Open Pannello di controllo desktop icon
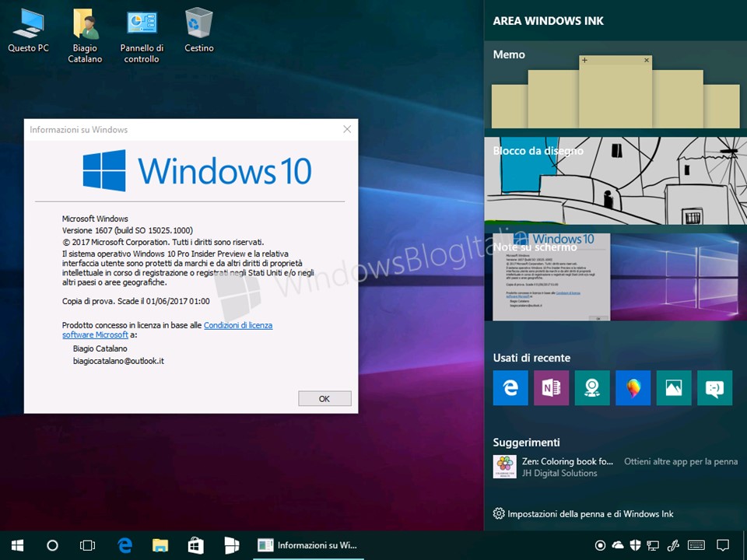 [142, 37]
